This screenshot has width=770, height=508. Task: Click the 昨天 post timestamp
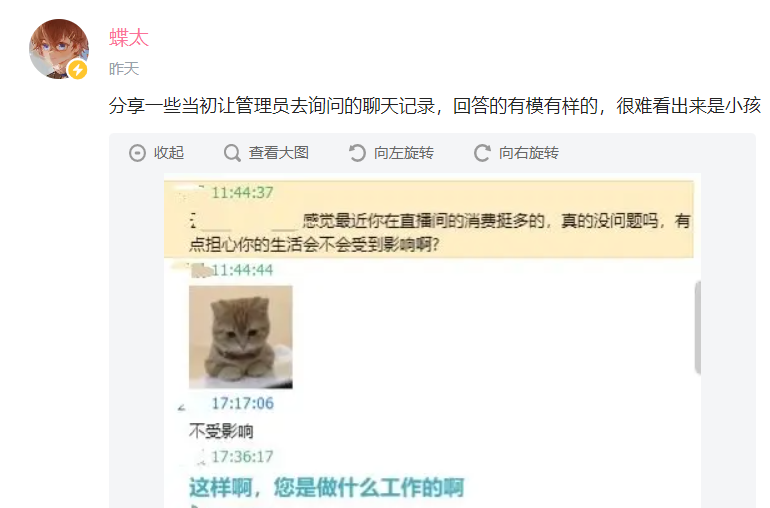124,69
